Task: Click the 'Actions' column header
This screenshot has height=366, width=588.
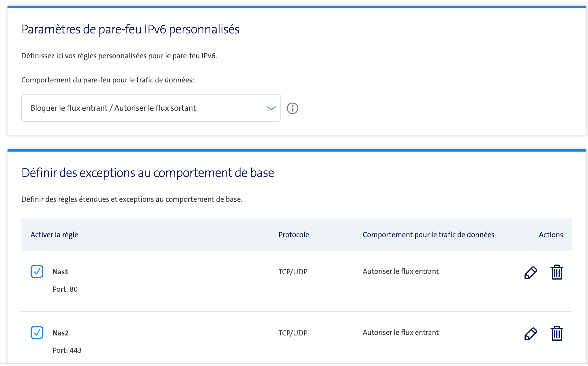Action: point(551,235)
